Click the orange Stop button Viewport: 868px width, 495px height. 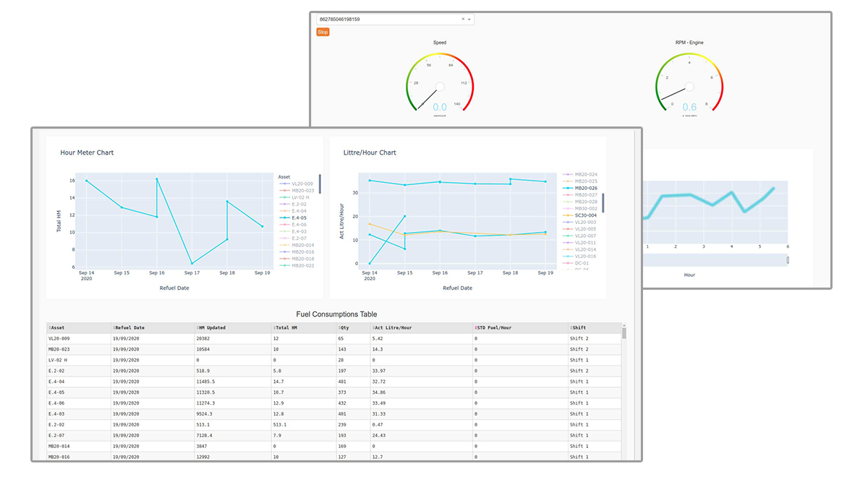click(x=323, y=32)
